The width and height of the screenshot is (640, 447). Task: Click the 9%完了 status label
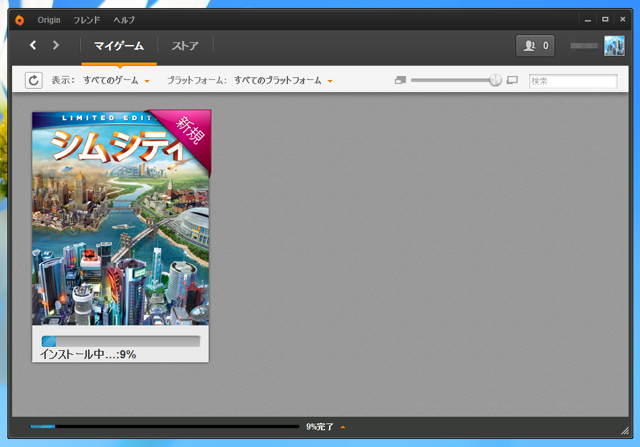(320, 427)
